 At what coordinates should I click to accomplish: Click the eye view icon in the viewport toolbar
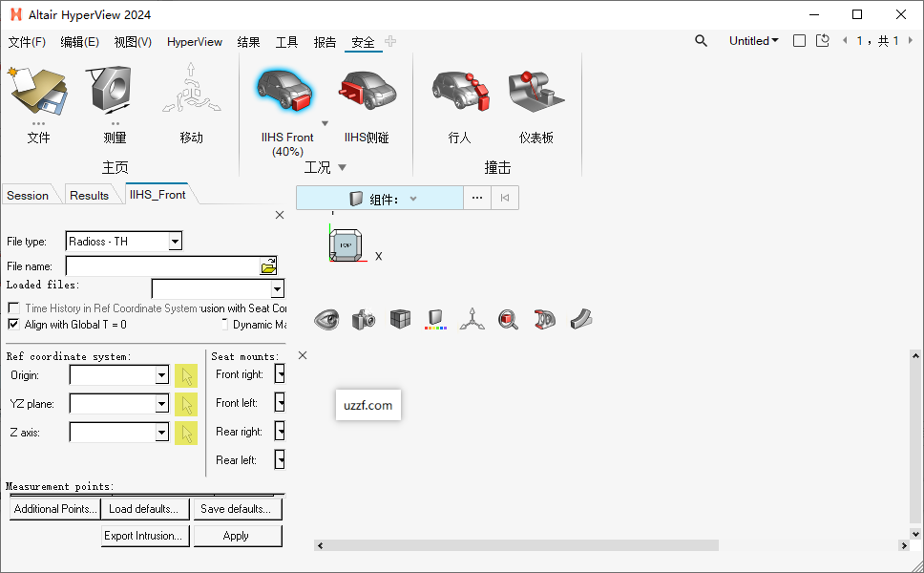point(326,319)
